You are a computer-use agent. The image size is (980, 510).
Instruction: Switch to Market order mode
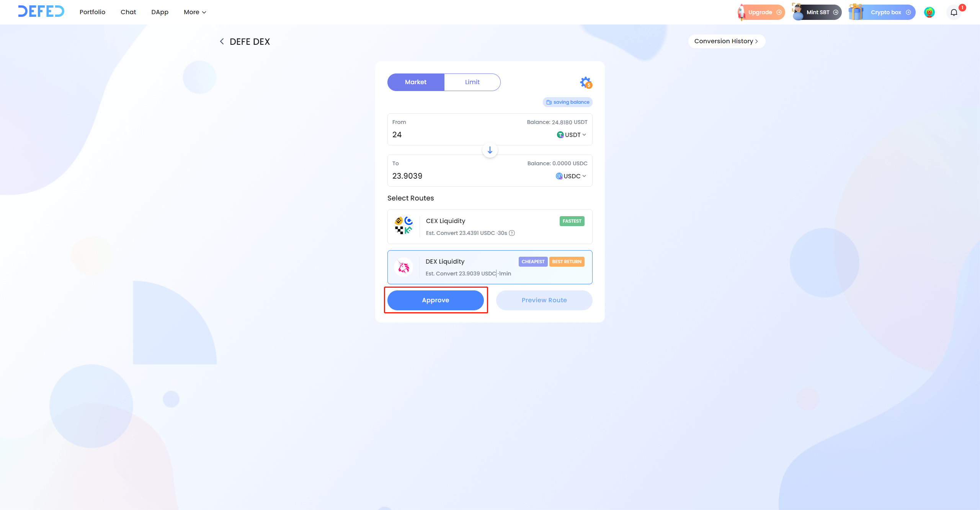416,82
